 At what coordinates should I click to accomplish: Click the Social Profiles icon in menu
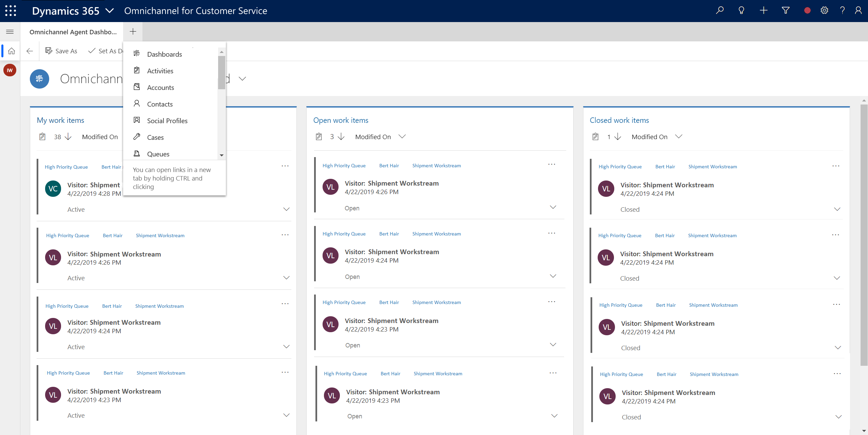[136, 120]
